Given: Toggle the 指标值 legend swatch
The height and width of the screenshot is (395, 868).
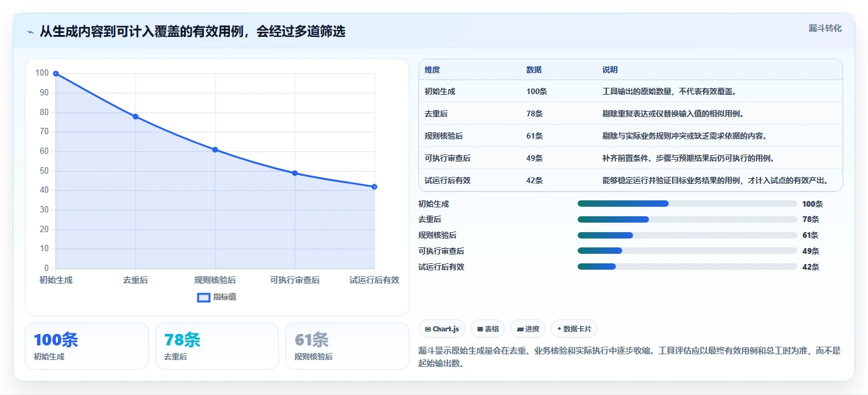Looking at the screenshot, I should pos(204,297).
